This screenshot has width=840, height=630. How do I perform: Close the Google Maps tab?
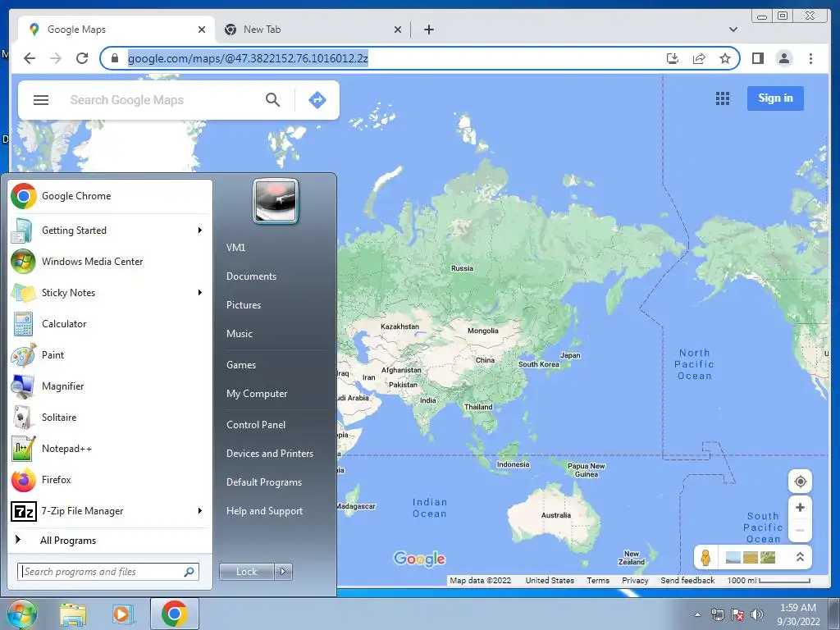[202, 30]
